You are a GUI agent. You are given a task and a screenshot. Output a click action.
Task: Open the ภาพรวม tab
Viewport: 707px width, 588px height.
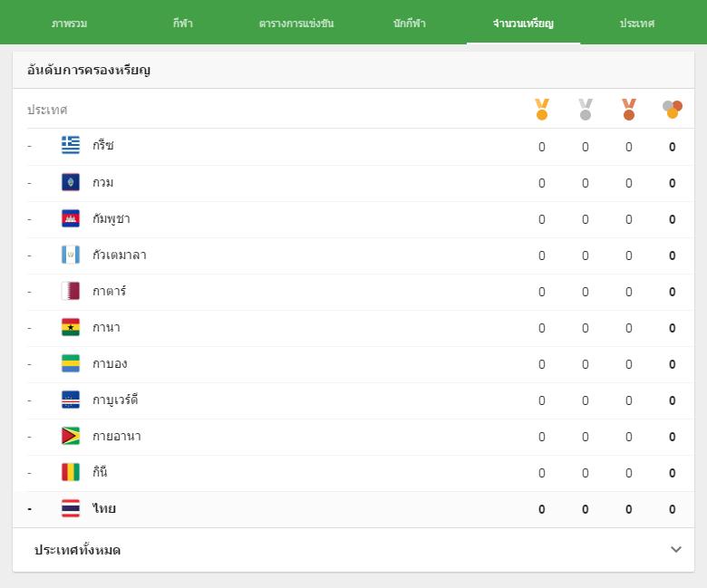[x=69, y=23]
